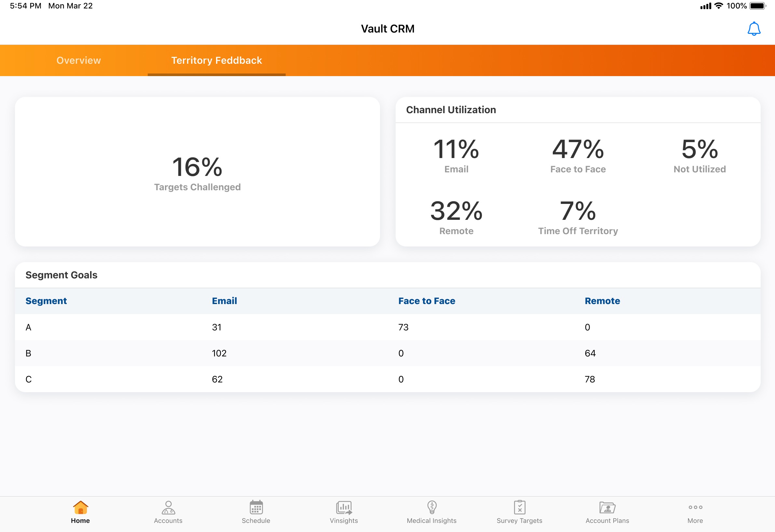Open Account Plans folder icon
Screen dimensions: 775x532
[607, 508]
